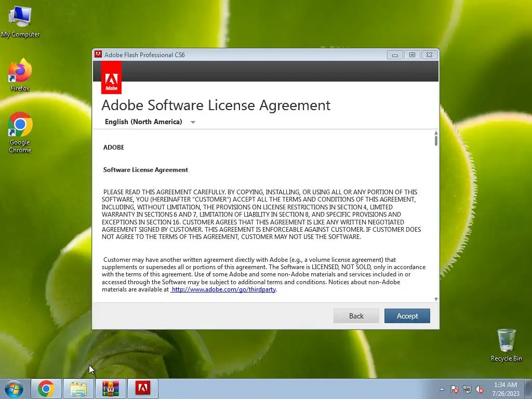The image size is (532, 399).
Task: Click Chrome in the taskbar
Action: click(46, 389)
